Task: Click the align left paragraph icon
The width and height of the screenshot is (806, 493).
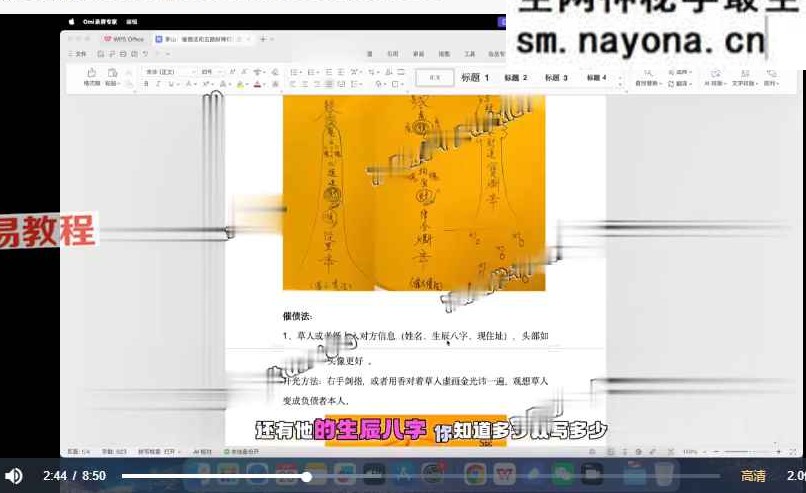Action: coord(292,84)
